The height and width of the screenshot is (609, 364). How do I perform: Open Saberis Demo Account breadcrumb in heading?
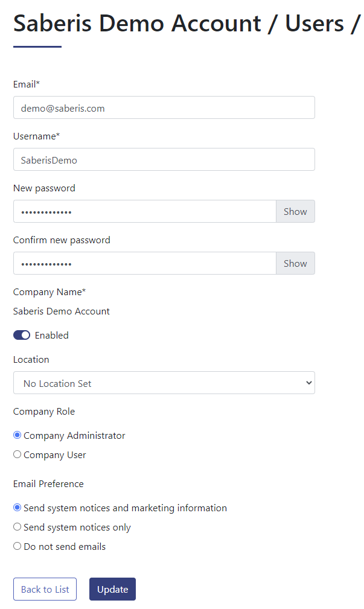[x=137, y=24]
